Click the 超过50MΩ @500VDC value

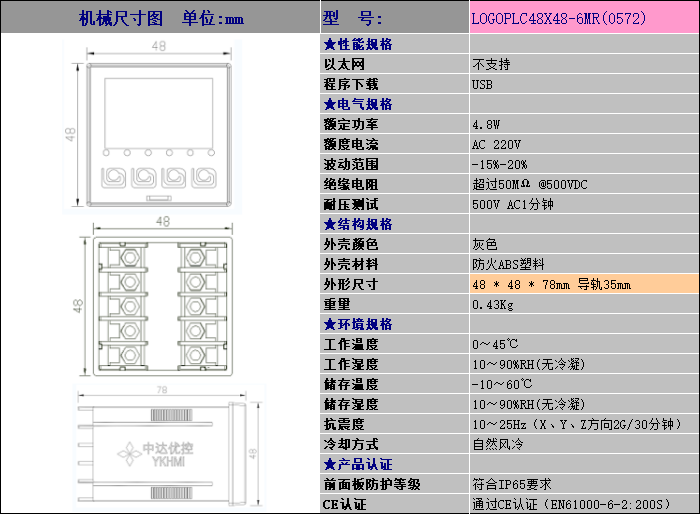pyautogui.click(x=530, y=184)
